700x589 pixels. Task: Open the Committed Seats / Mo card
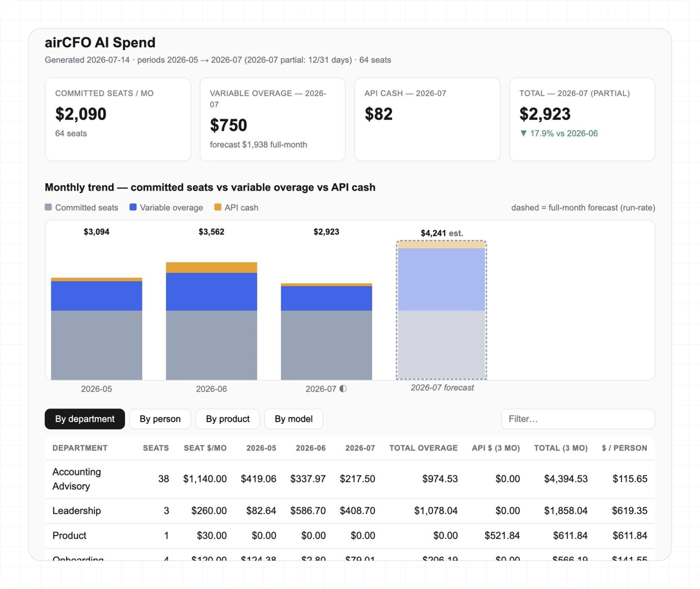[118, 119]
